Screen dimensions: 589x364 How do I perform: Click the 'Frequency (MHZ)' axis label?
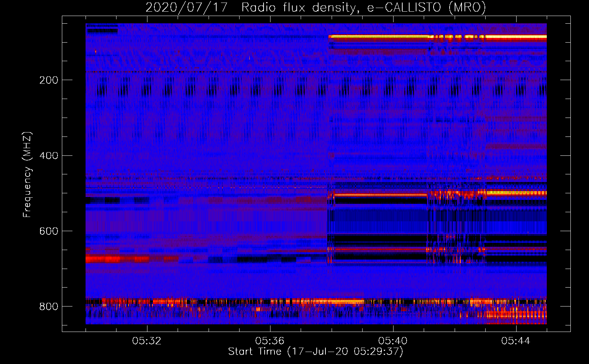click(x=27, y=174)
